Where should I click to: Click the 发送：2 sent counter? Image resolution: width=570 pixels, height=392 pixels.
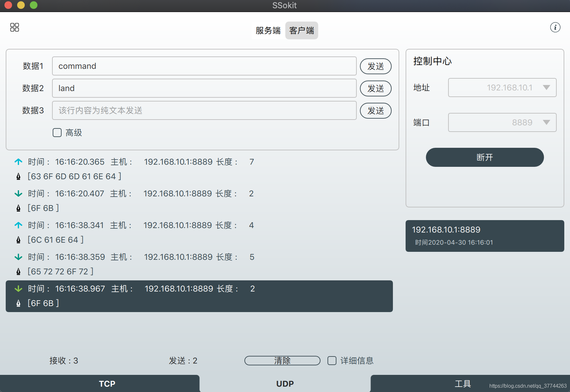point(183,361)
